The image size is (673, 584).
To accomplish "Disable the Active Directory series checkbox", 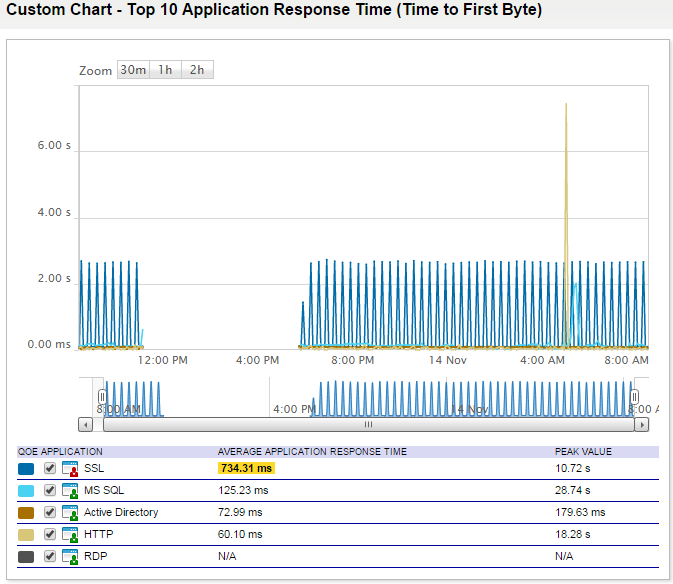I will (x=50, y=513).
